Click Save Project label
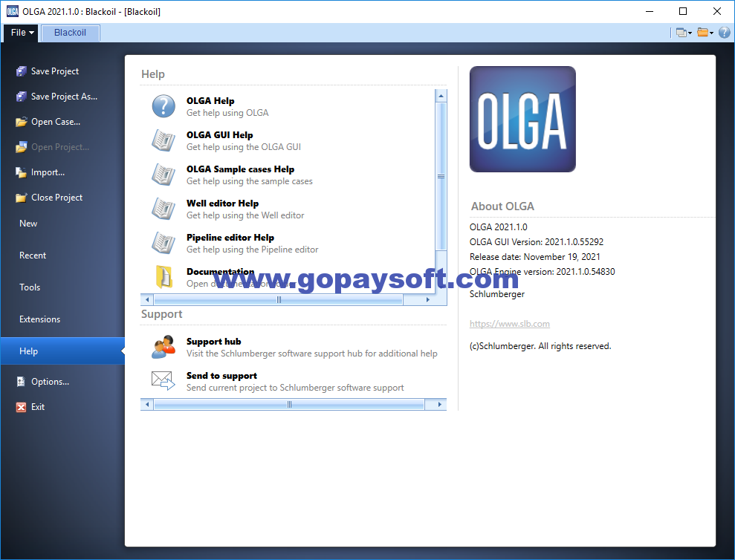The width and height of the screenshot is (735, 560). click(x=55, y=71)
